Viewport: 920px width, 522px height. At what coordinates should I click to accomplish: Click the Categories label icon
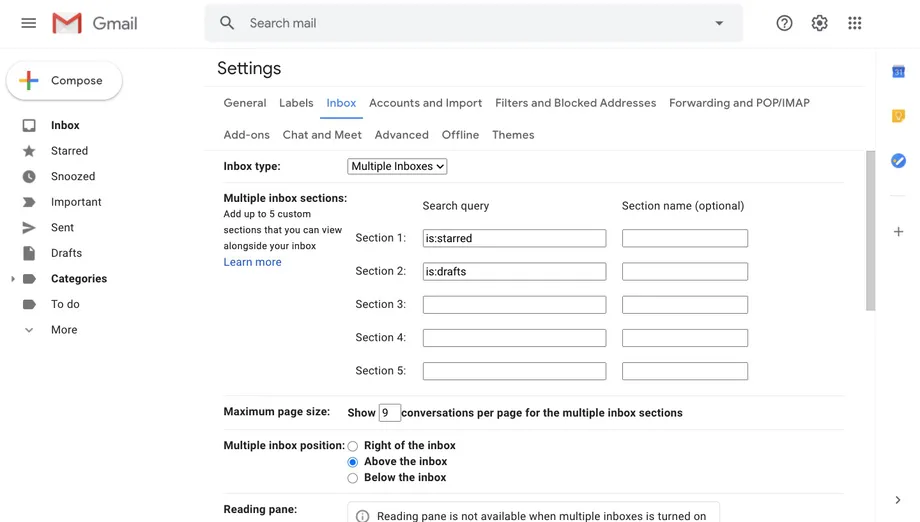point(29,279)
